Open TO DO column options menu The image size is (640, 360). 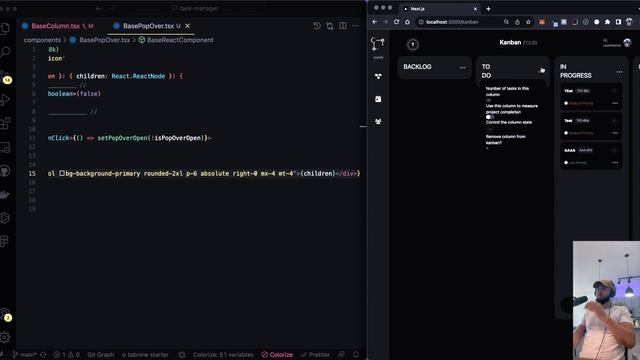541,70
